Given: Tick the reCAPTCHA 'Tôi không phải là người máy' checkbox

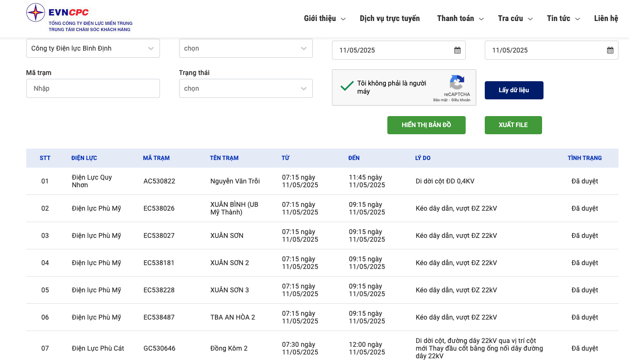Looking at the screenshot, I should [346, 87].
